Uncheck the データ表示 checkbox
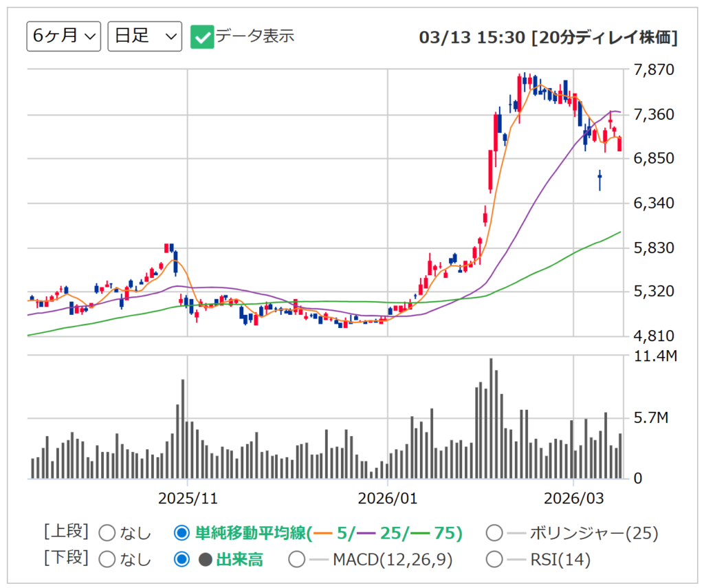 pyautogui.click(x=203, y=37)
